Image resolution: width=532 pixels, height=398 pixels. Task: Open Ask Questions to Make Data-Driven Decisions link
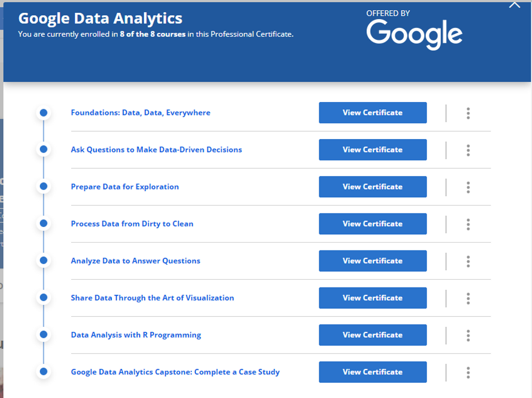coord(156,150)
